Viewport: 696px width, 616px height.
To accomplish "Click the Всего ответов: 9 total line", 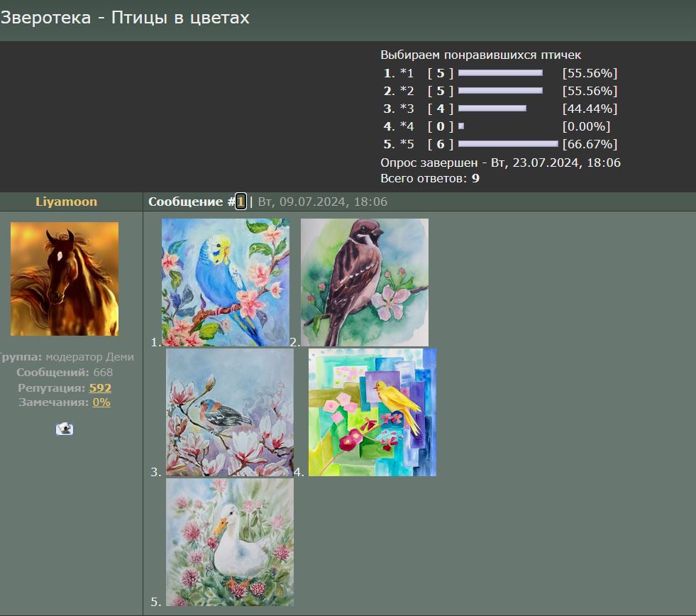I will click(430, 178).
